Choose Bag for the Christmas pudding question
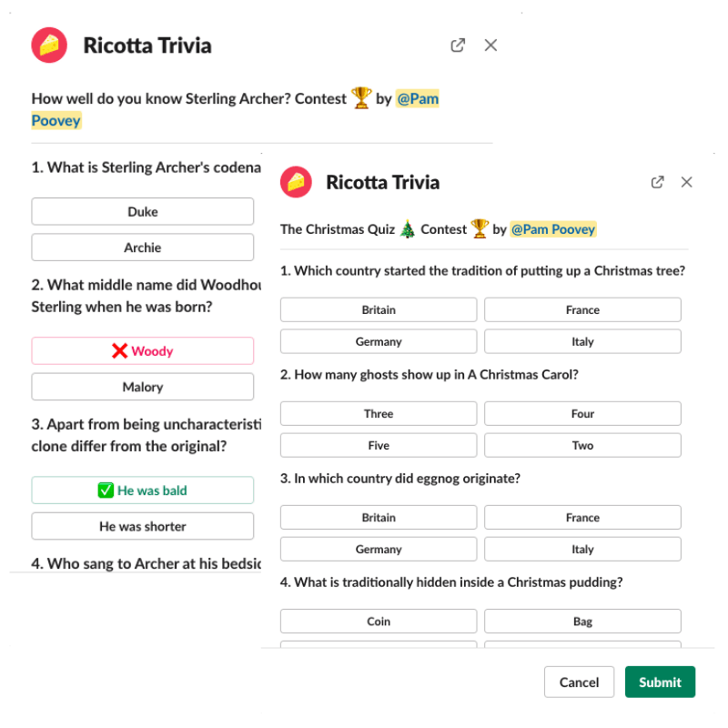 coord(582,621)
